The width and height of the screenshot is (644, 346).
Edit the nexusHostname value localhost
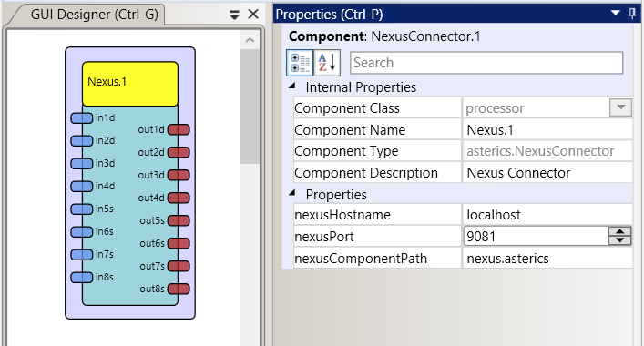point(547,214)
